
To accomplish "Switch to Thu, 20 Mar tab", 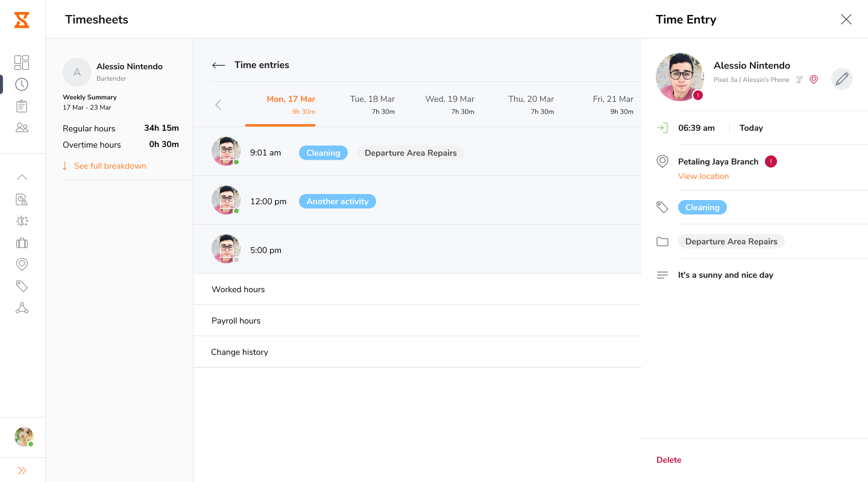I will point(530,104).
